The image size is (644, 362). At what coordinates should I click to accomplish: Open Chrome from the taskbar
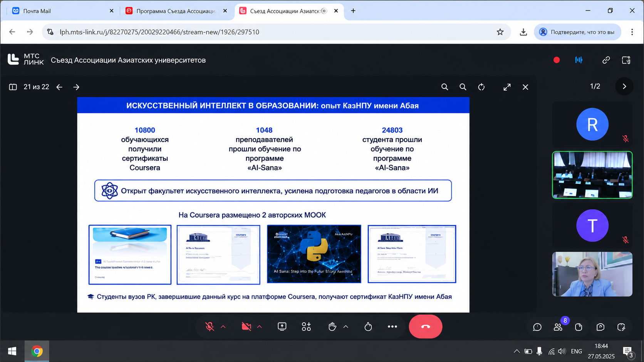click(x=37, y=351)
